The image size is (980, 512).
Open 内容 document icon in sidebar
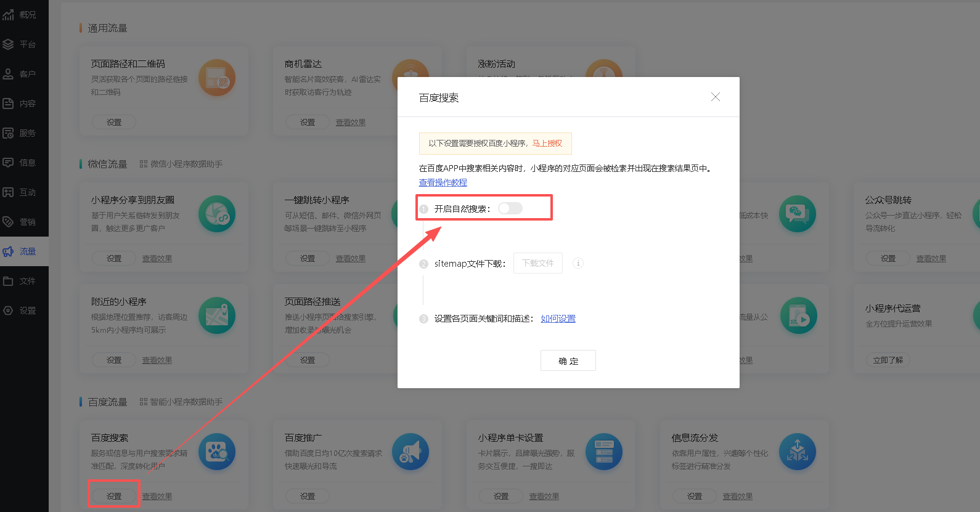(8, 104)
